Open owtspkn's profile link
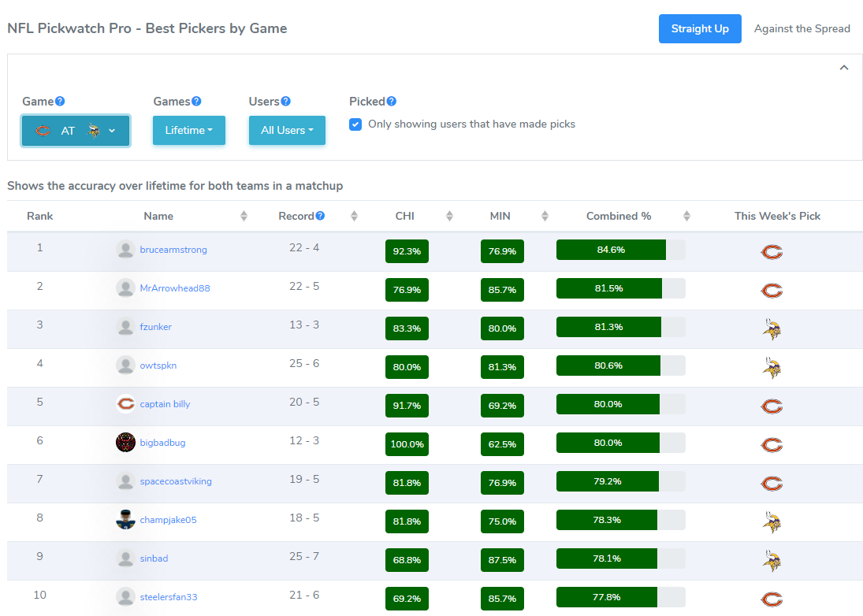863x616 pixels. (x=158, y=366)
